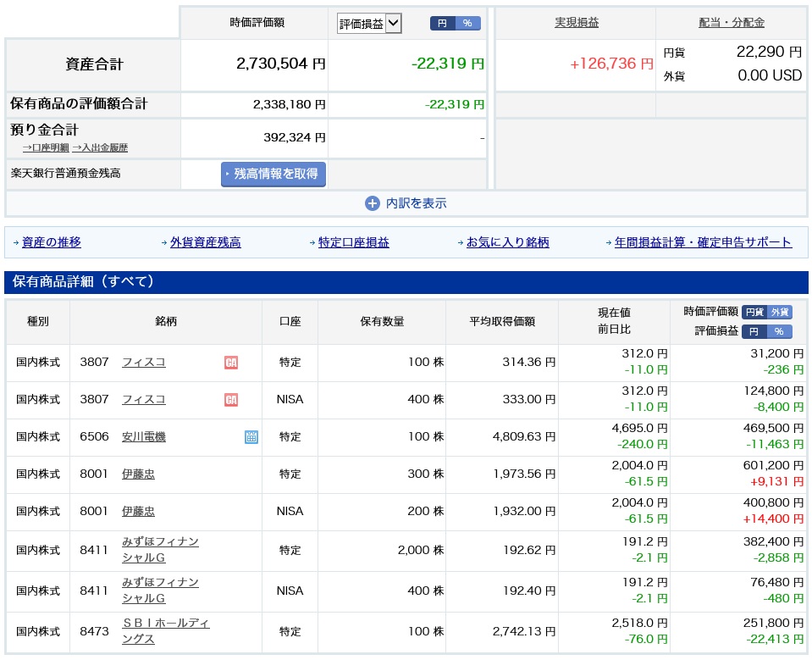Select 円貨 in the 時価評価額 toggle
Viewport: 812px width, 660px height.
pos(754,312)
